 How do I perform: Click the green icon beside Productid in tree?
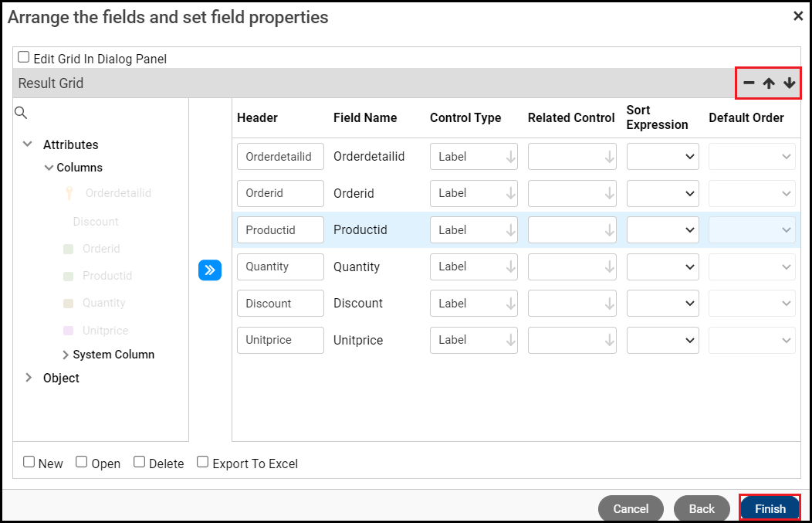(68, 276)
